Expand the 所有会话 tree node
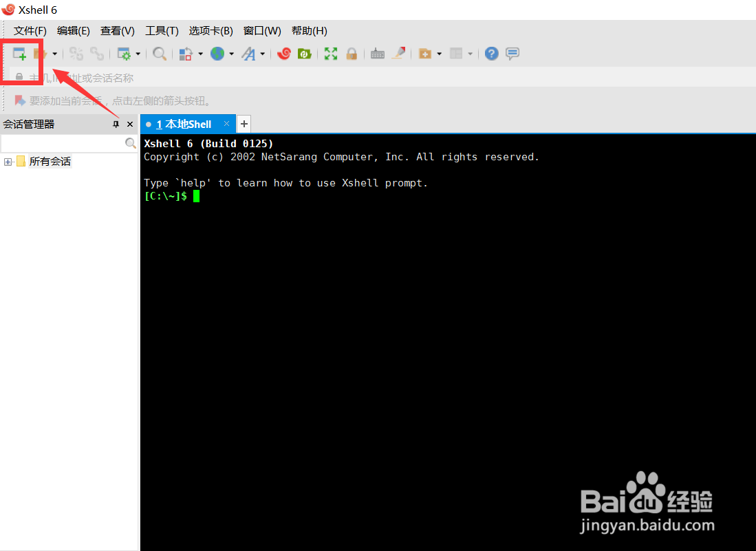This screenshot has height=551, width=756. click(x=8, y=162)
